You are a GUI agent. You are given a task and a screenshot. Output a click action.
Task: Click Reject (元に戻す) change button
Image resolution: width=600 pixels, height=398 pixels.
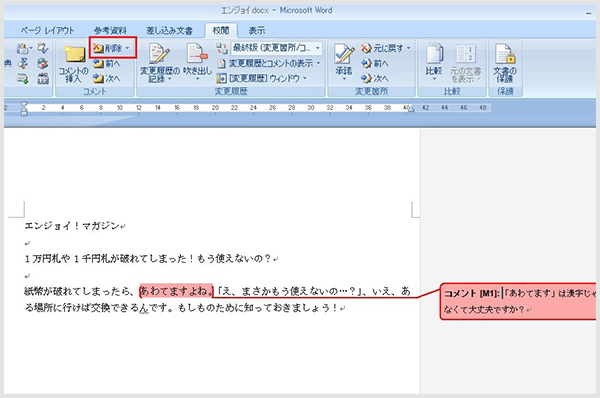click(x=382, y=48)
